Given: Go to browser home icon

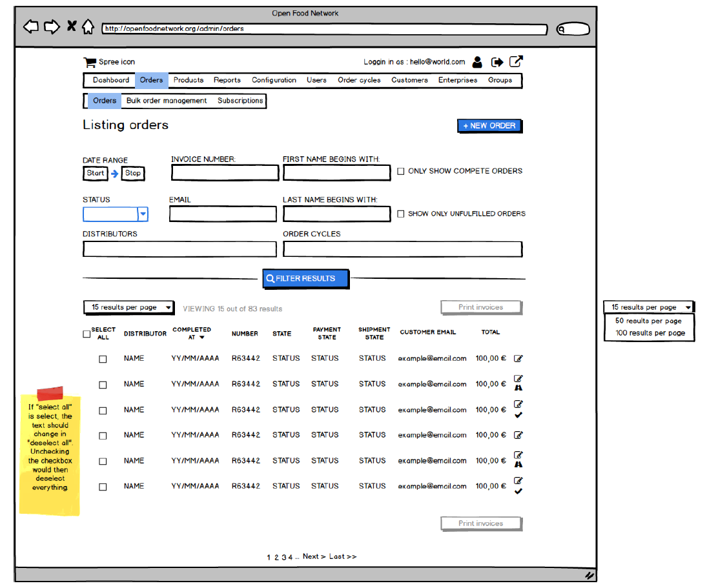Looking at the screenshot, I should pyautogui.click(x=88, y=26).
